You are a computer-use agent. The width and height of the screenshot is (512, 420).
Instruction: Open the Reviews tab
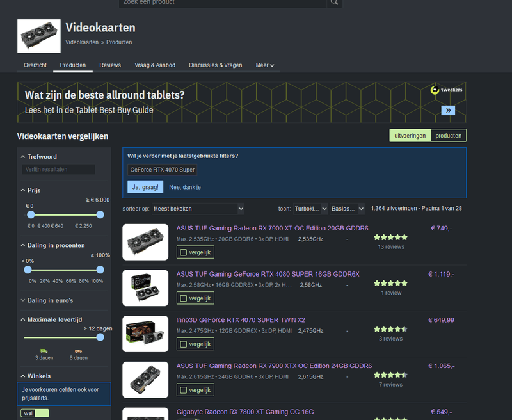110,65
